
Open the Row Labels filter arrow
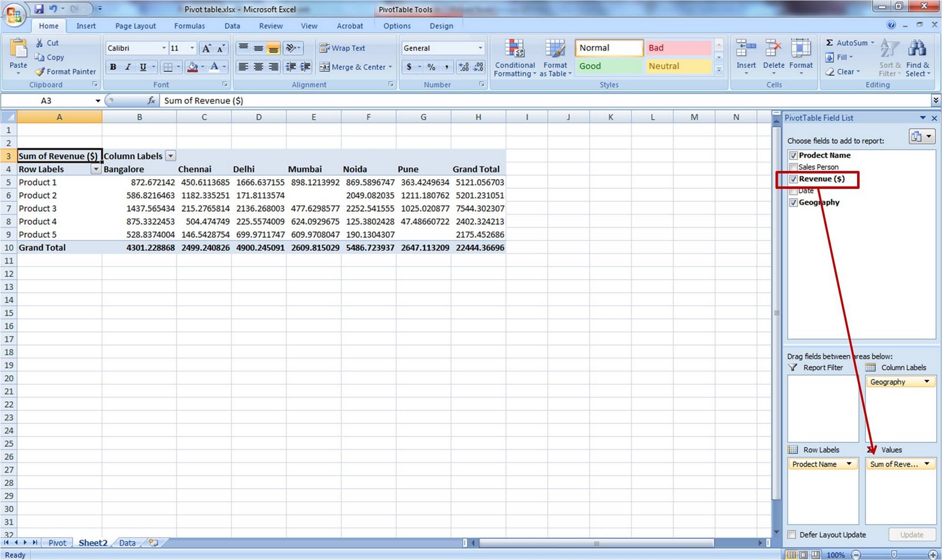(x=96, y=169)
